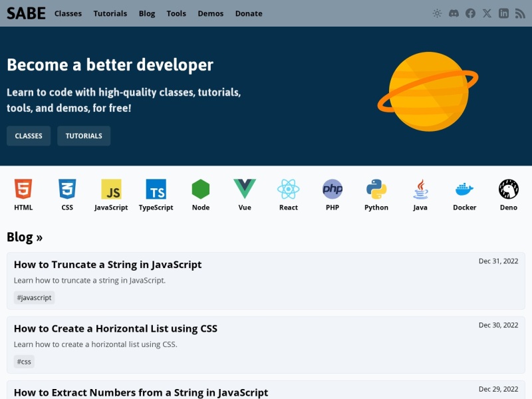The width and height of the screenshot is (532, 399).
Task: Open 'How to Extract Numbers from a String' post
Action: click(x=141, y=392)
